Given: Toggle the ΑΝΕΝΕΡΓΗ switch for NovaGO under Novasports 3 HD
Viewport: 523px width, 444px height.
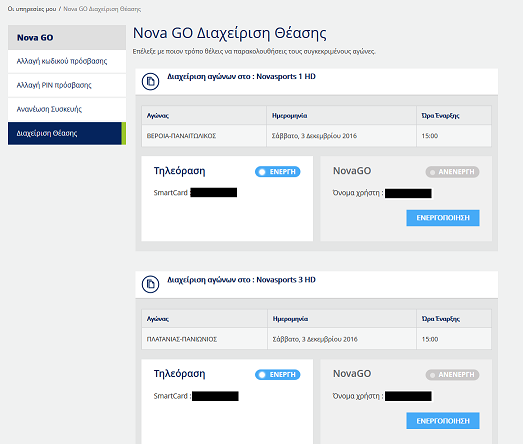Looking at the screenshot, I should pyautogui.click(x=452, y=375).
